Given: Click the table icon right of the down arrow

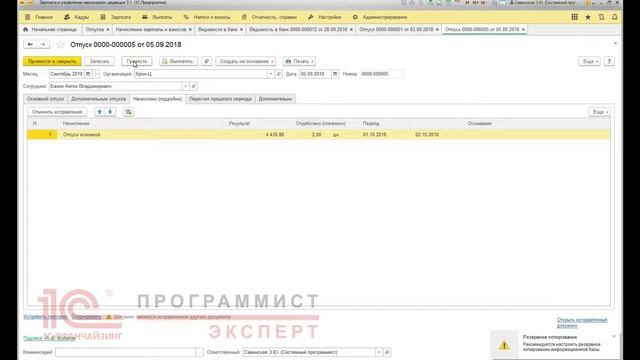Looking at the screenshot, I should [x=129, y=112].
